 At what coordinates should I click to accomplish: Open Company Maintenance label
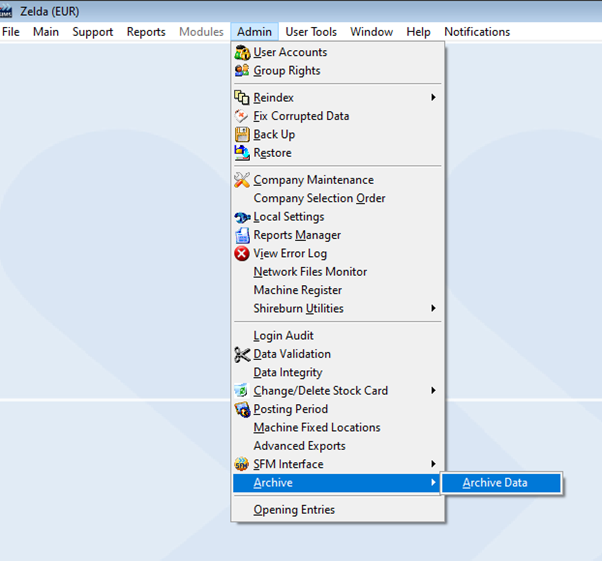(313, 180)
